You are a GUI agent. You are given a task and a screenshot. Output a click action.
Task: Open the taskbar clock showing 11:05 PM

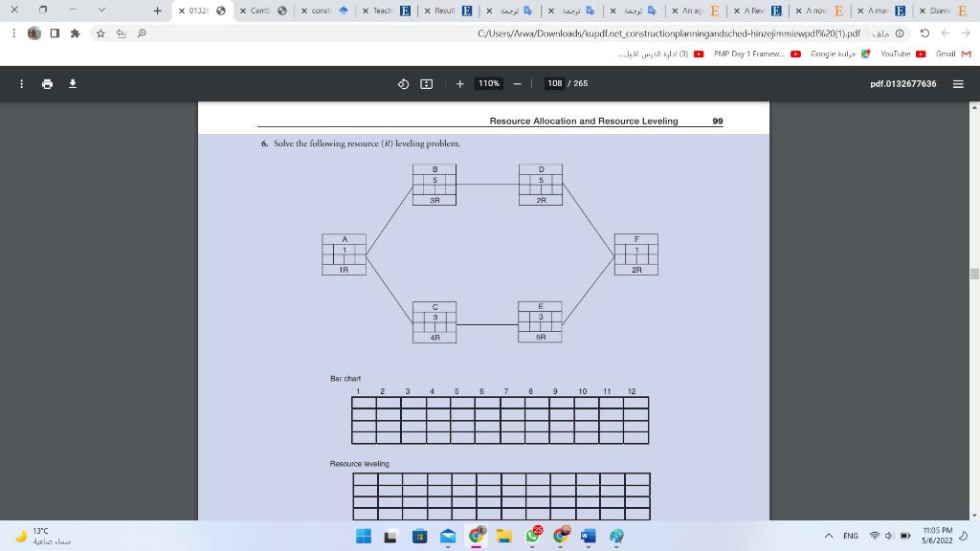coord(937,536)
